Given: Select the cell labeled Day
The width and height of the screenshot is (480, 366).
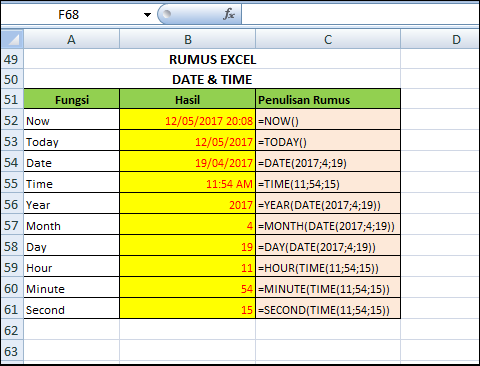Looking at the screenshot, I should pyautogui.click(x=71, y=246).
